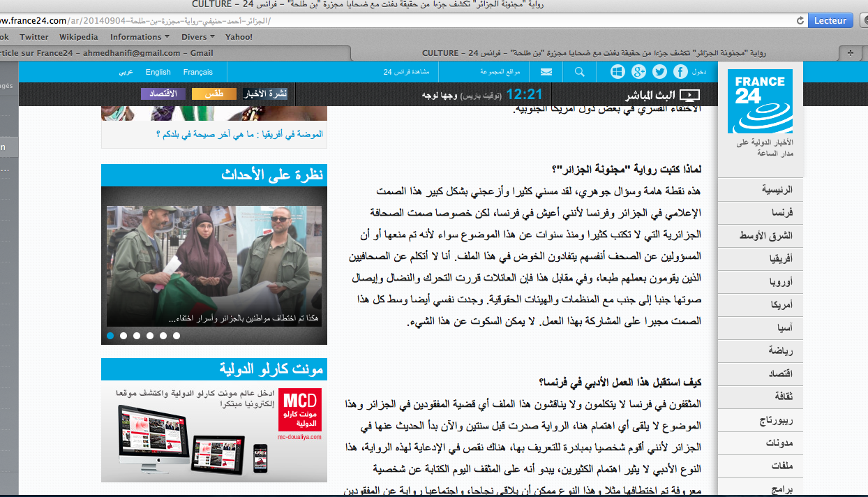868x497 pixels.
Task: Open the kidnapped citizens news thumbnail
Action: click(x=214, y=256)
